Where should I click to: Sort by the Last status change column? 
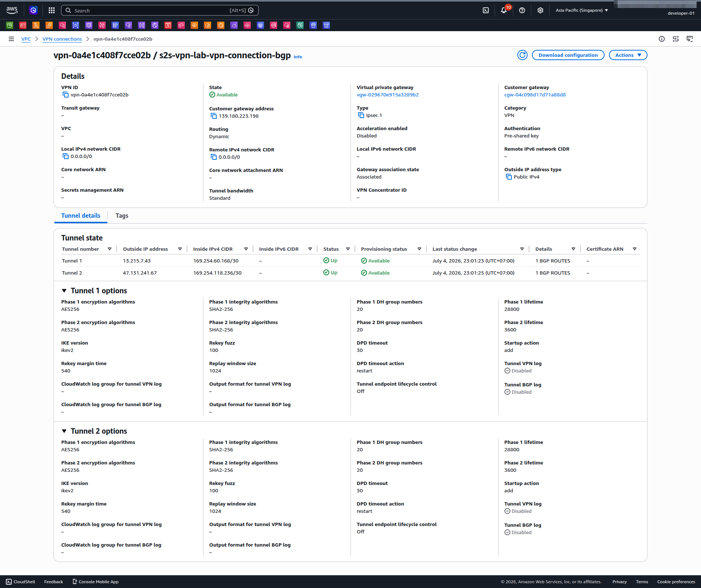click(522, 249)
